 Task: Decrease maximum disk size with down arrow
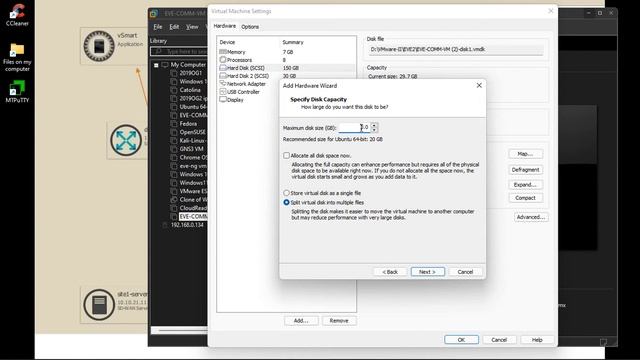click(x=374, y=130)
